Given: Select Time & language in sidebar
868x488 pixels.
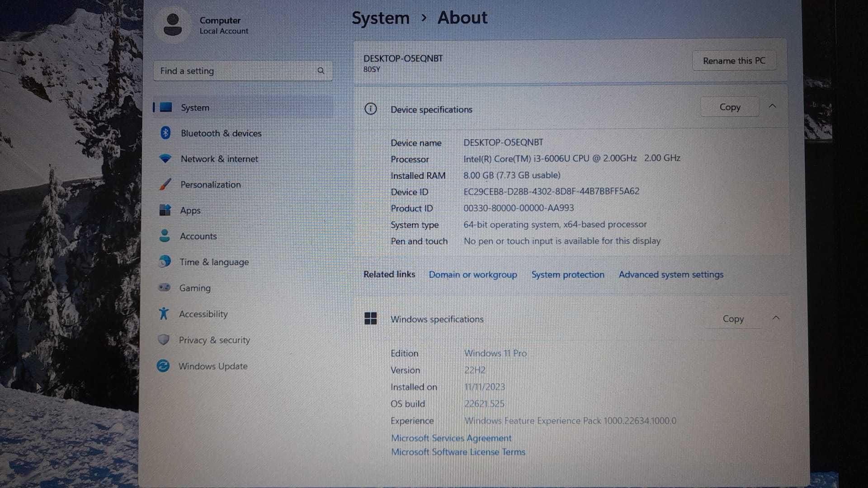Looking at the screenshot, I should [x=243, y=262].
